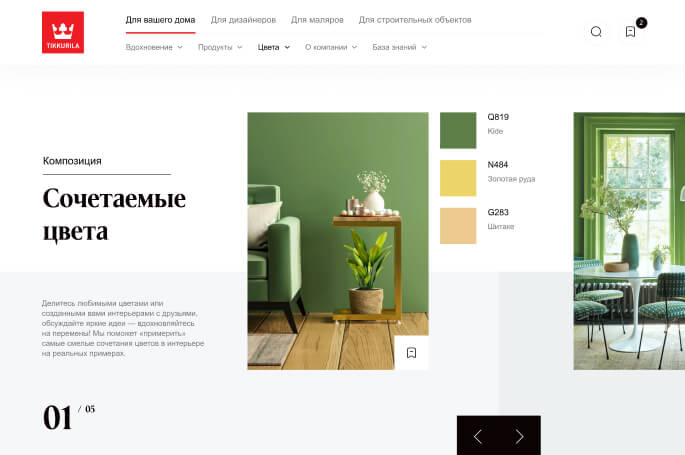This screenshot has width=685, height=455.
Task: Open Для строительных объектов tab
Action: [415, 20]
